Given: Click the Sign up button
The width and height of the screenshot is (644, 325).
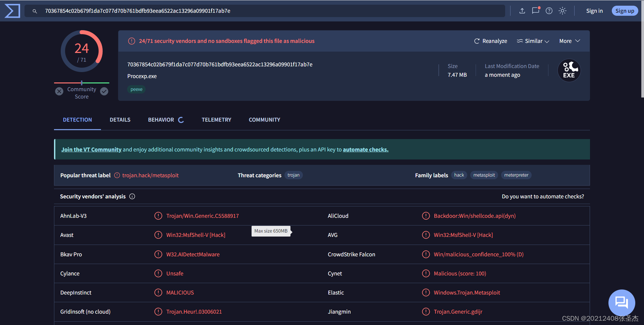Looking at the screenshot, I should [x=625, y=11].
